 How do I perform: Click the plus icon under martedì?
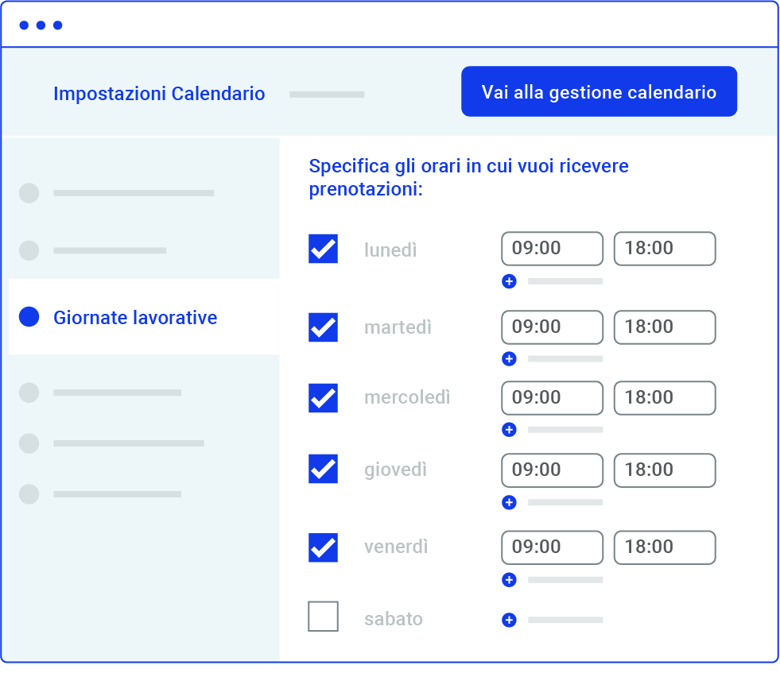509,359
